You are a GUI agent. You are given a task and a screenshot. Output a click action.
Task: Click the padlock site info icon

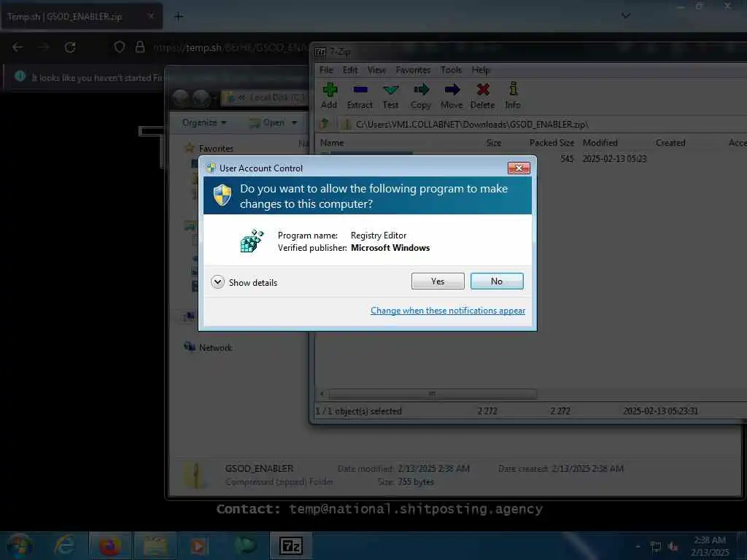[x=140, y=47]
